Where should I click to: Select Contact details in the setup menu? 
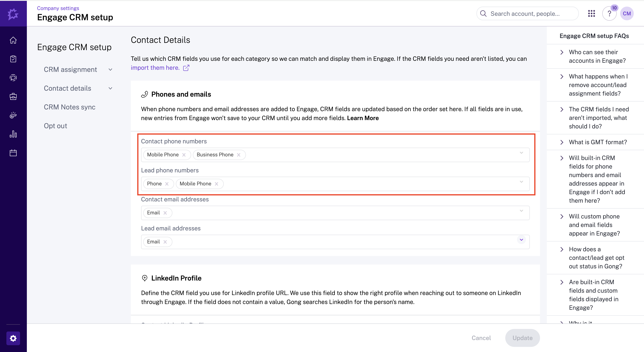(68, 88)
